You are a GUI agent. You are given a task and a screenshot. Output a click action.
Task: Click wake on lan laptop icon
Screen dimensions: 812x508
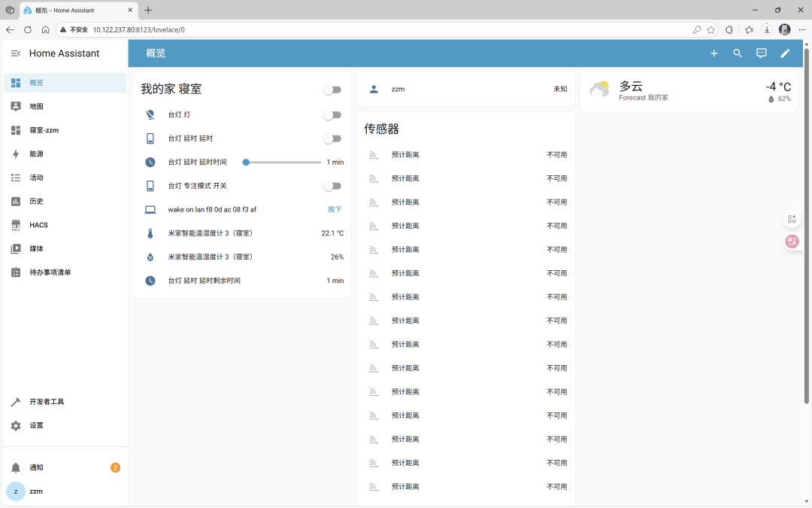[x=150, y=209]
